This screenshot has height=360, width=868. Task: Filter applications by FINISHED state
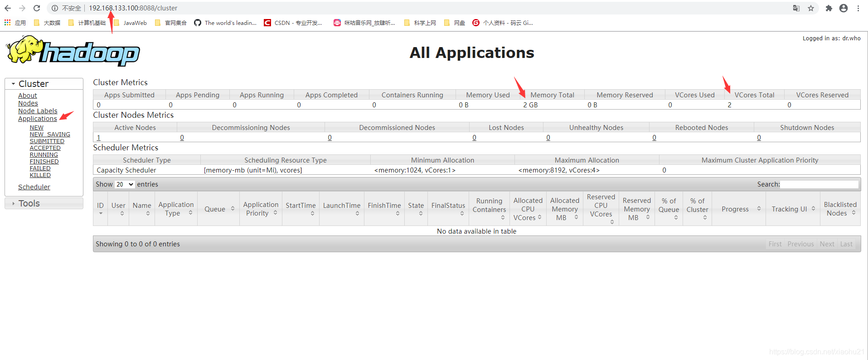44,162
